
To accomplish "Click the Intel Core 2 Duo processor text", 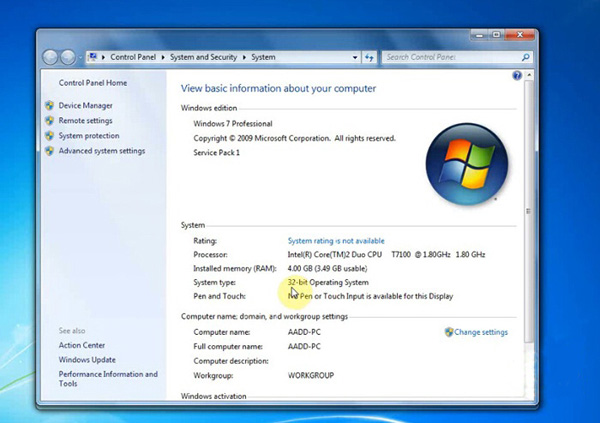I will 386,255.
